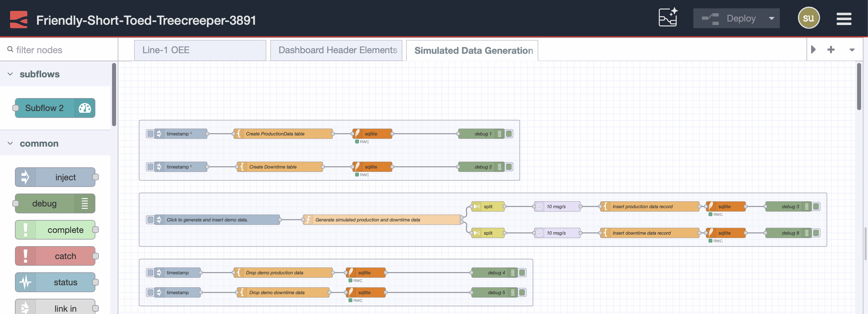
Task: Select the Subflow 2 palette node
Action: pos(55,108)
